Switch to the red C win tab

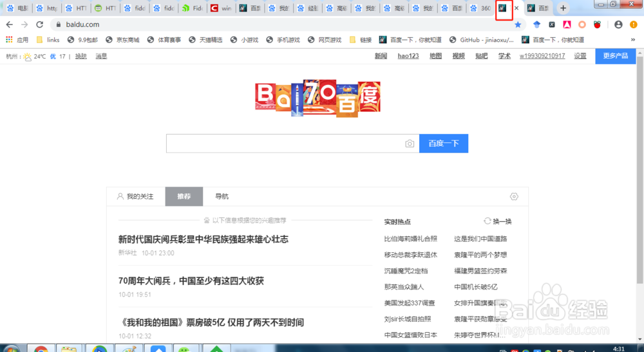click(x=221, y=8)
